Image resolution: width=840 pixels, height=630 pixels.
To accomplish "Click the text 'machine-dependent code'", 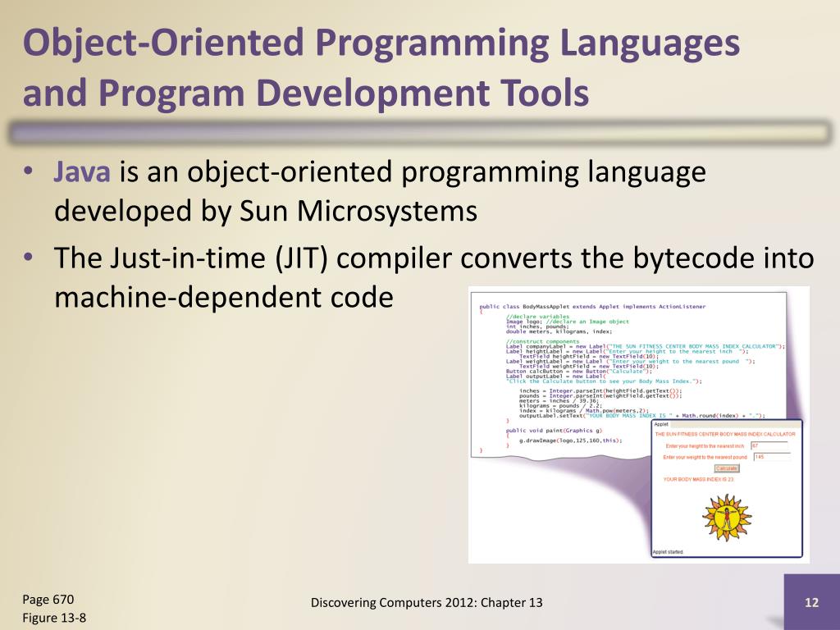I will point(224,297).
